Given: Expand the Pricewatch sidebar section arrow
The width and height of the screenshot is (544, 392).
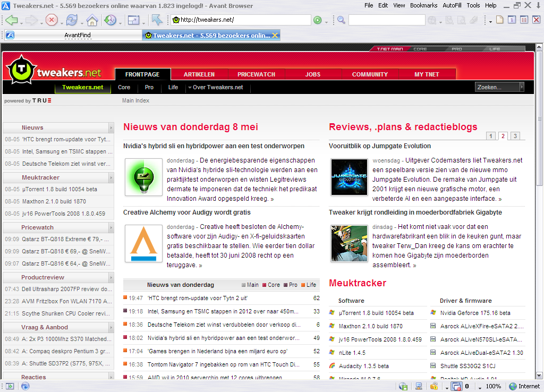Looking at the screenshot, I should [111, 227].
